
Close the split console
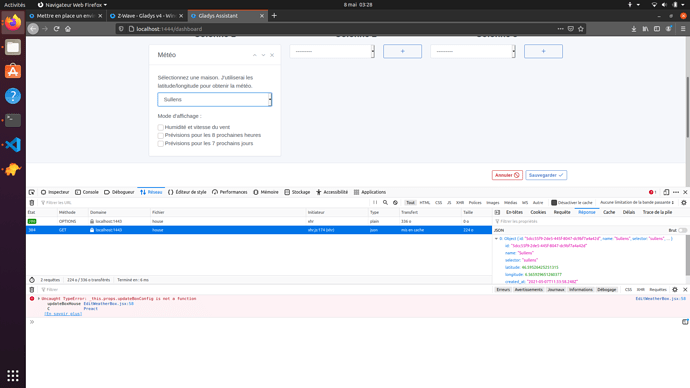click(x=685, y=289)
